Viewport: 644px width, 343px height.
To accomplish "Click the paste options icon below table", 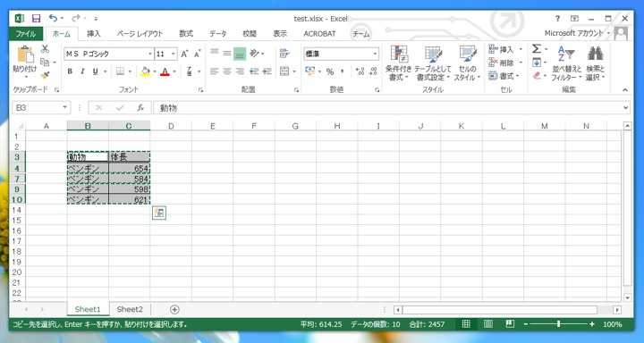I will [x=159, y=213].
